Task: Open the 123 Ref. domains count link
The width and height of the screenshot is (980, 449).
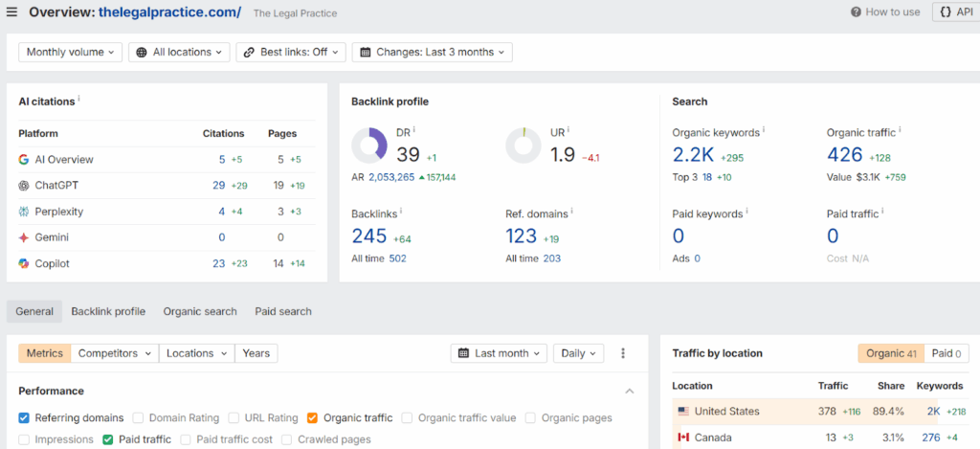Action: 522,236
